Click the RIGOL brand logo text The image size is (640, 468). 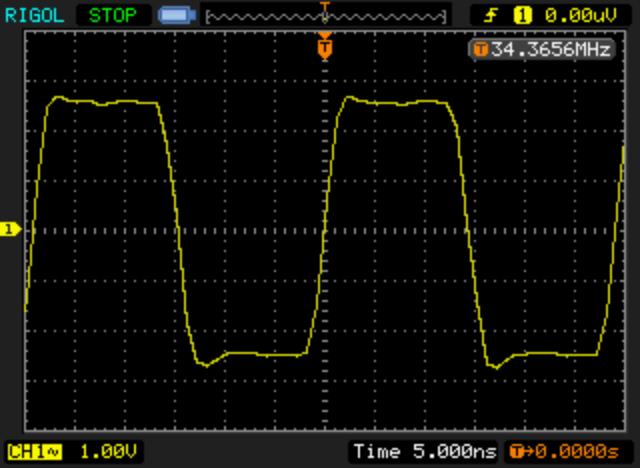tap(34, 16)
